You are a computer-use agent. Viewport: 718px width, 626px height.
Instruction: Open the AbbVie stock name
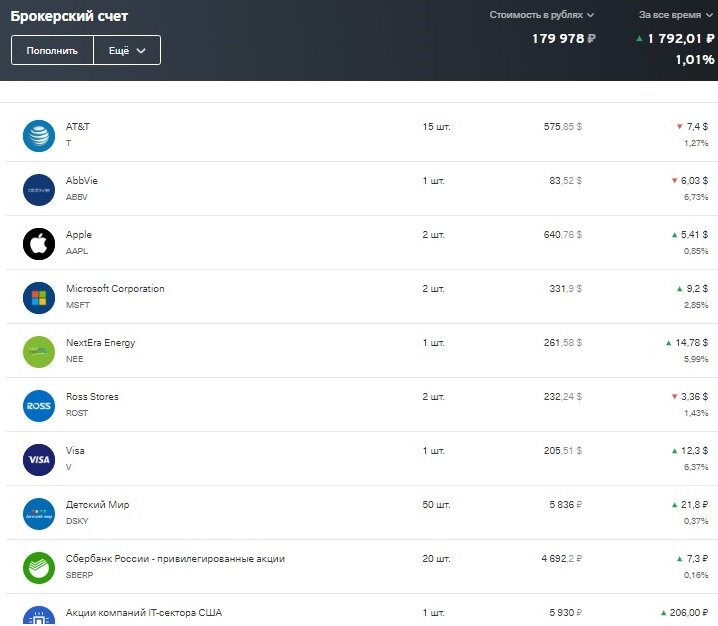(82, 181)
